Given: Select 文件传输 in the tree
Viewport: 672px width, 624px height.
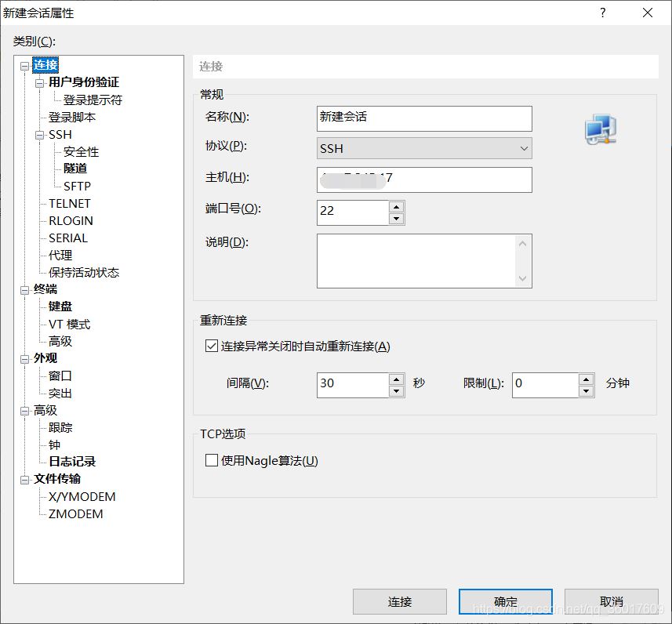Looking at the screenshot, I should [x=57, y=479].
